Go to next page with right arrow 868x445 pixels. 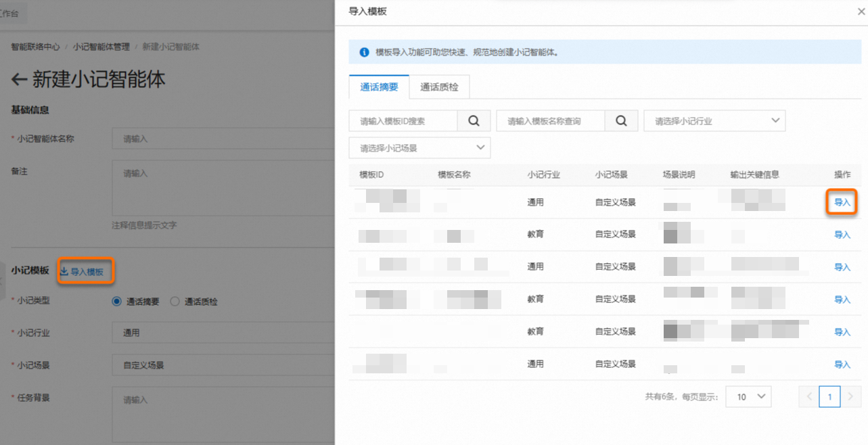[x=851, y=397]
